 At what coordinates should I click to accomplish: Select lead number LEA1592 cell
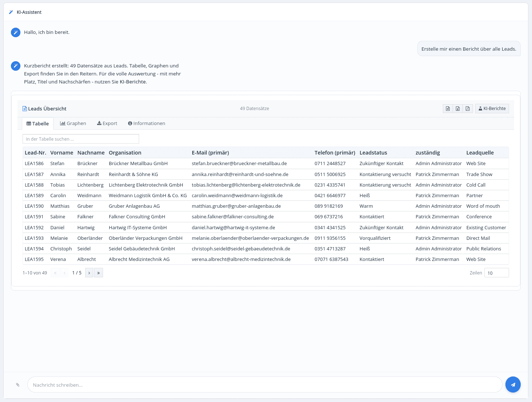click(34, 228)
